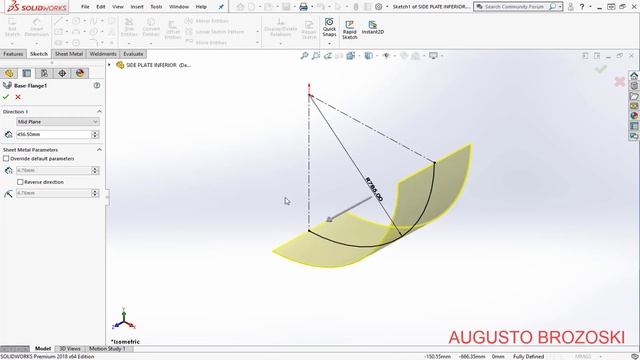Switch to the Features tab
The height and width of the screenshot is (360, 640).
tap(13, 54)
